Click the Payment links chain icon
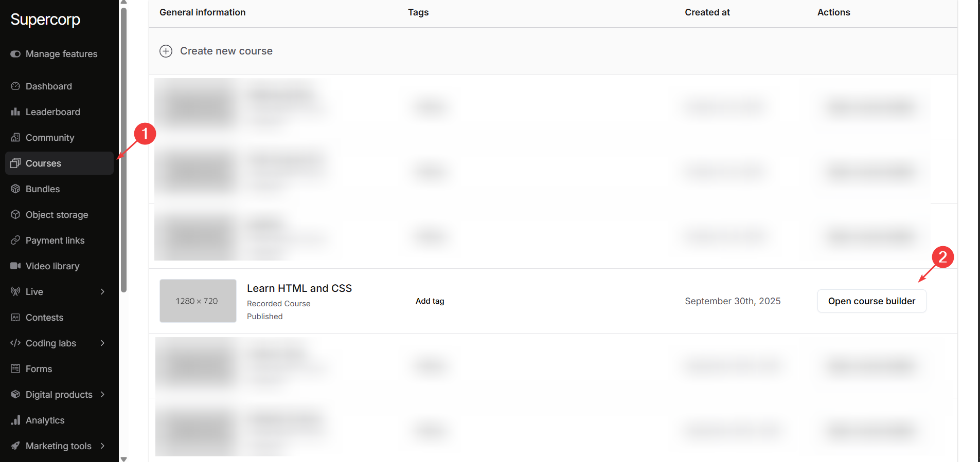This screenshot has width=980, height=462. coord(15,241)
